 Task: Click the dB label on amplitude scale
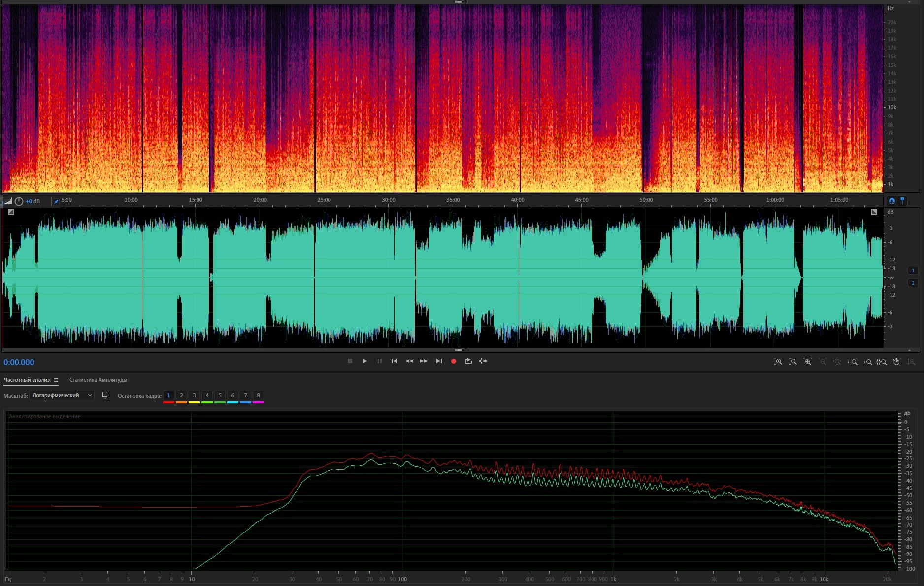tap(890, 212)
